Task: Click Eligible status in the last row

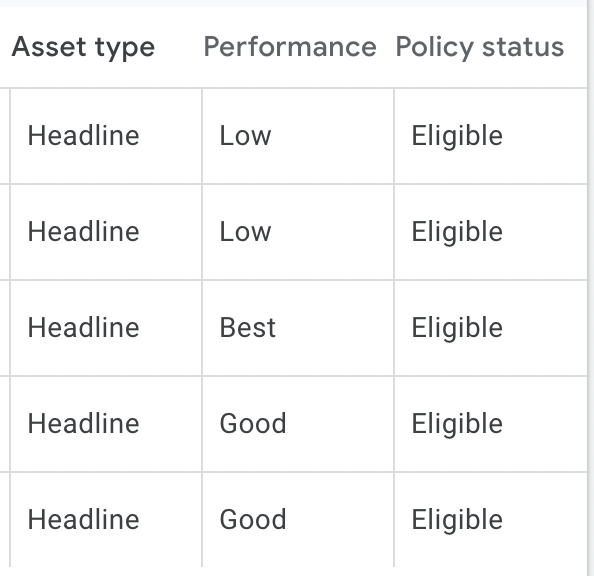Action: (457, 520)
